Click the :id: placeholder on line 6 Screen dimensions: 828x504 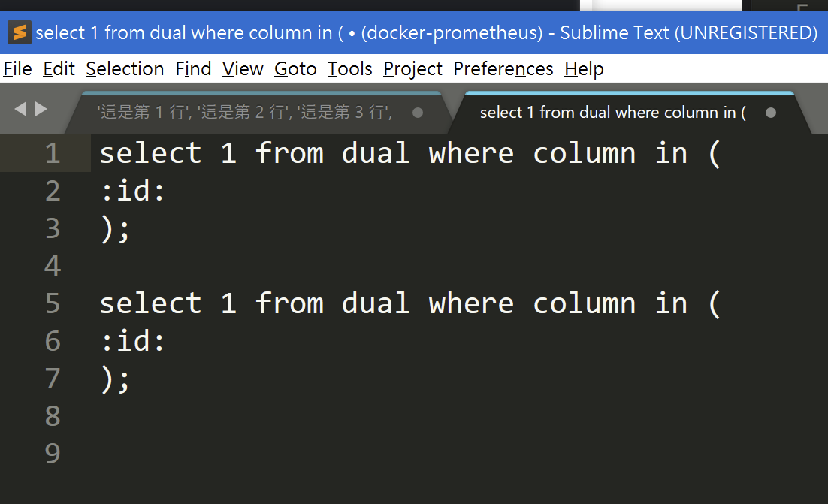[x=133, y=340]
